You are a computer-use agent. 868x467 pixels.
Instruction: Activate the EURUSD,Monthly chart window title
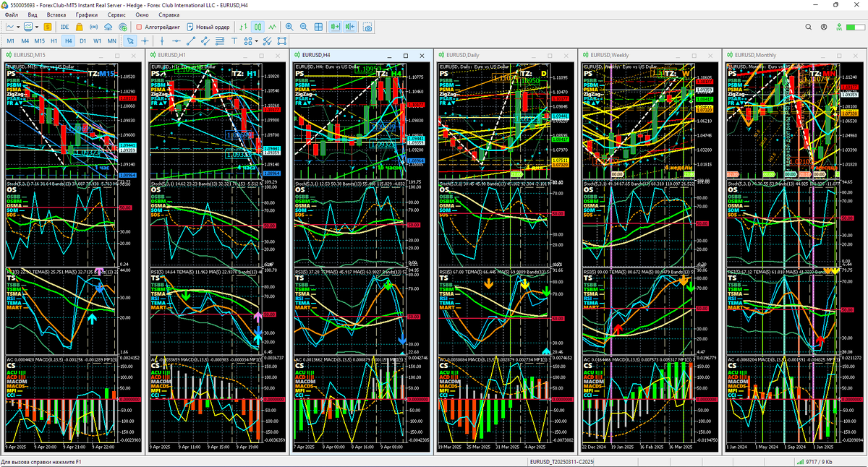point(756,55)
